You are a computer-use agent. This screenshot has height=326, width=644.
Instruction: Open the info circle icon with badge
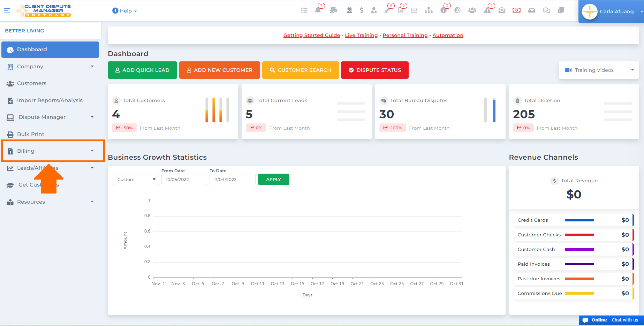click(x=444, y=10)
